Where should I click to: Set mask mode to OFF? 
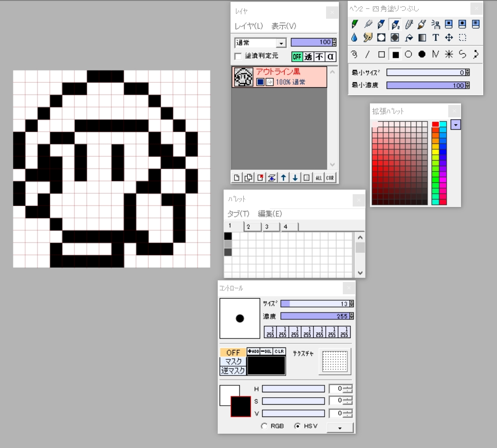coord(233,352)
